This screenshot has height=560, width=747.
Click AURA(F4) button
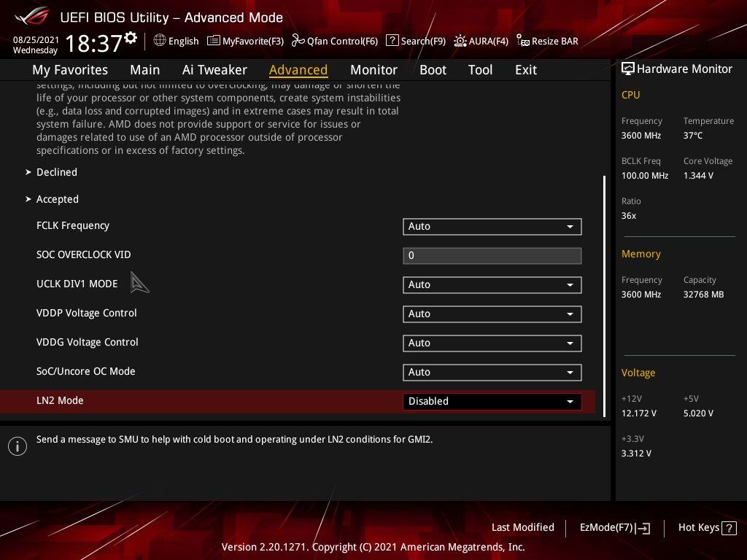click(x=481, y=41)
